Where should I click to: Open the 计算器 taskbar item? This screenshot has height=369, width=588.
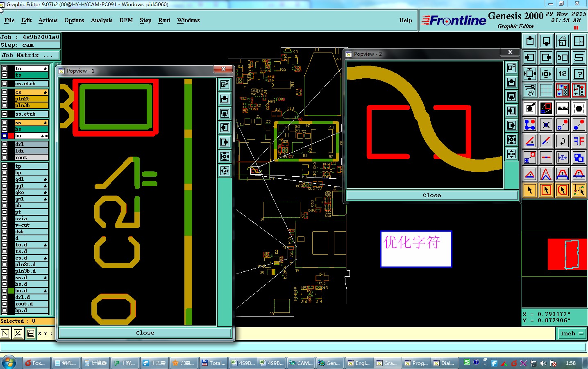[x=95, y=363]
